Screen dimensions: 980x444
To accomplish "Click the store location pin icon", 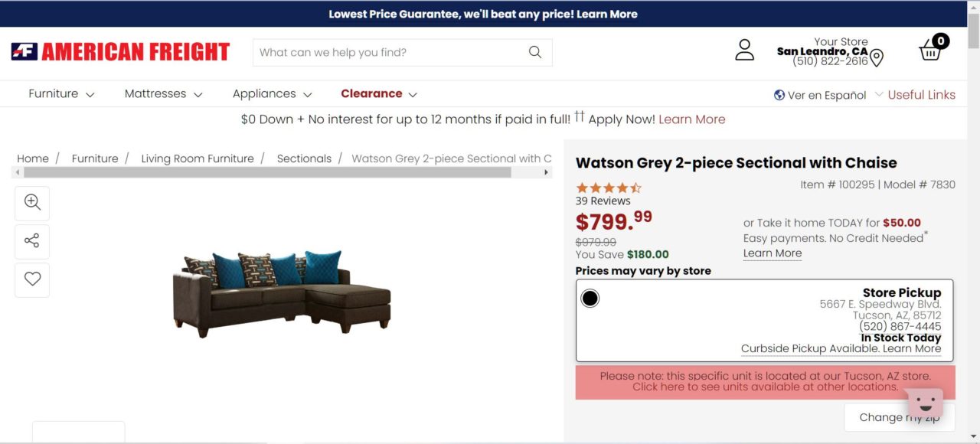I will click(x=877, y=58).
